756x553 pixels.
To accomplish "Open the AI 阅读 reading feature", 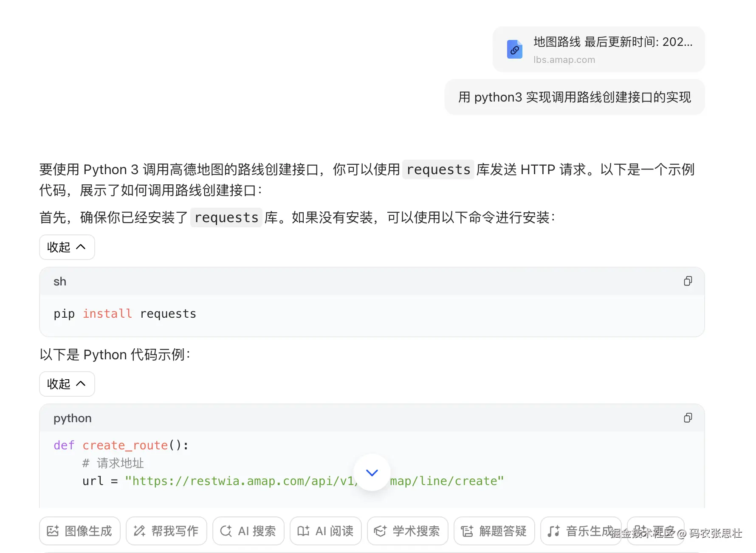I will pos(325,531).
